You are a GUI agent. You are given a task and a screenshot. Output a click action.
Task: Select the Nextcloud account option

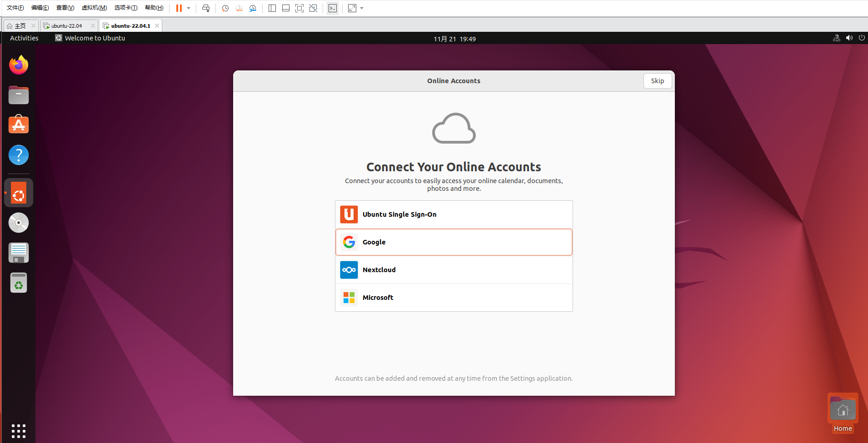[x=454, y=270]
